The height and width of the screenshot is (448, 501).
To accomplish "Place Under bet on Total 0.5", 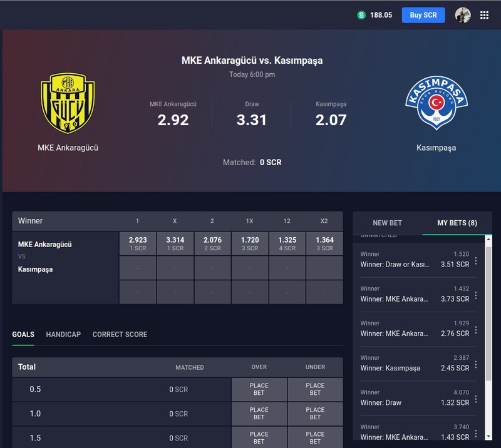I will click(315, 389).
